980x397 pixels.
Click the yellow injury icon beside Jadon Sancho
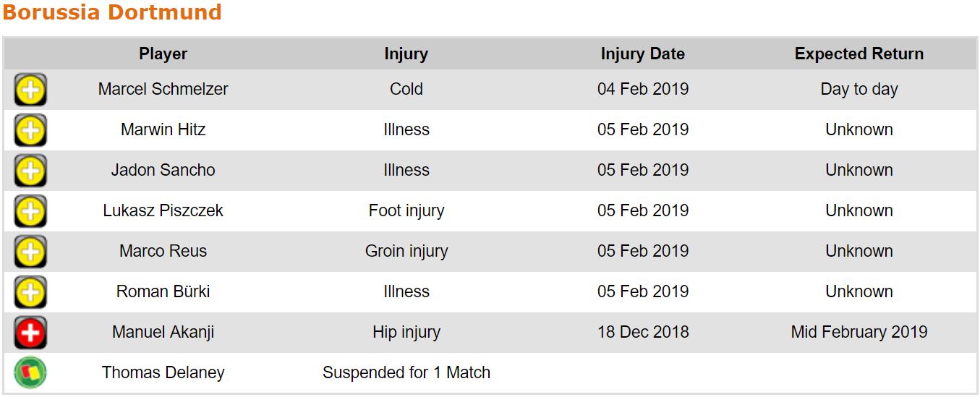30,171
